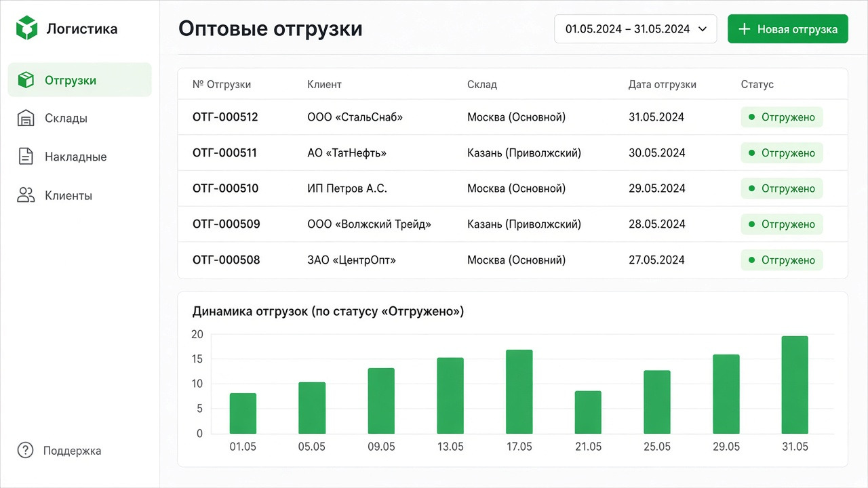Click Отгружено status badge for ОТГ-000508
Screen dimensions: 868x488
pos(781,260)
